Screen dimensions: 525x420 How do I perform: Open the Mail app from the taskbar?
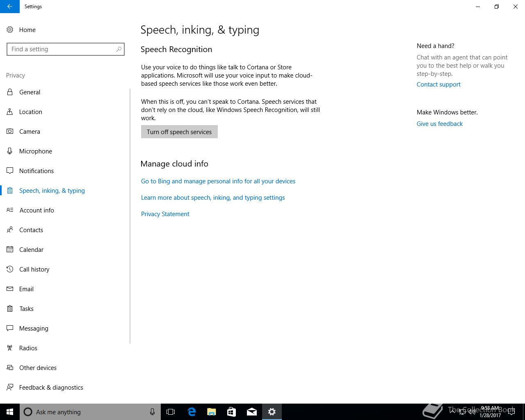click(251, 412)
